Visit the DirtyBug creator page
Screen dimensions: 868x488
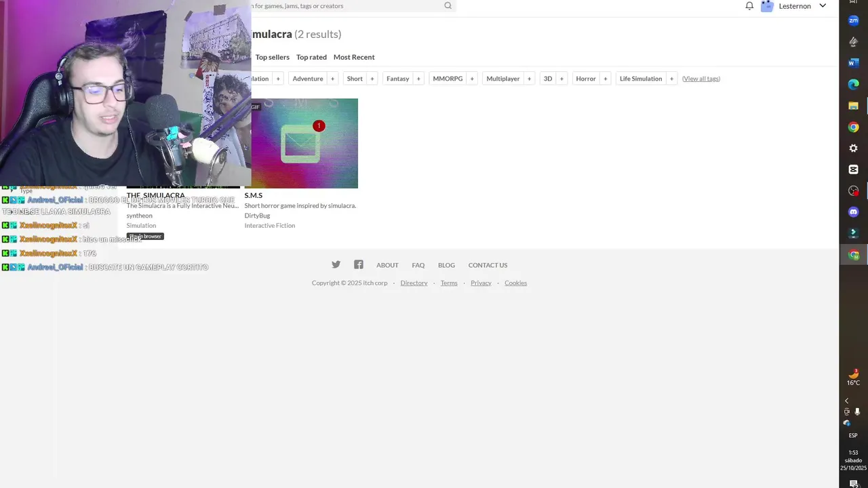pos(257,216)
